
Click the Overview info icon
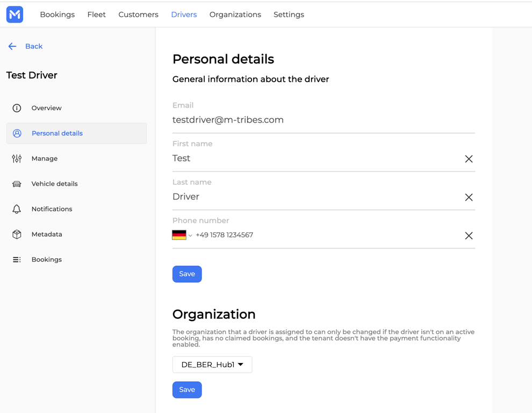[17, 108]
